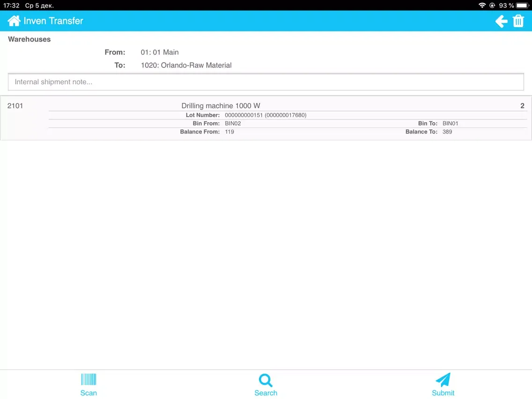Go back using the left arrow icon
The width and height of the screenshot is (532, 399).
pos(501,21)
